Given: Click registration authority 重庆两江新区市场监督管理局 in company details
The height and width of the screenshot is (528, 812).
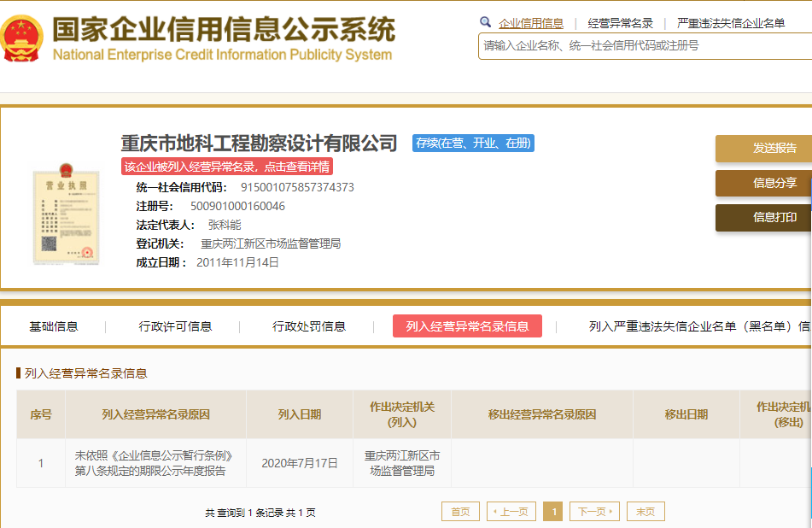Looking at the screenshot, I should 271,243.
